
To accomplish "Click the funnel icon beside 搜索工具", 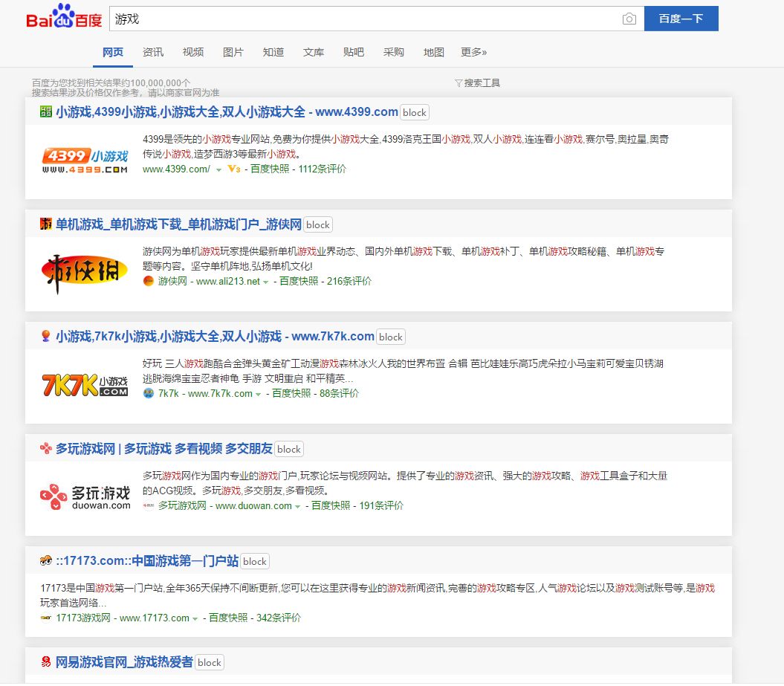I will 458,83.
